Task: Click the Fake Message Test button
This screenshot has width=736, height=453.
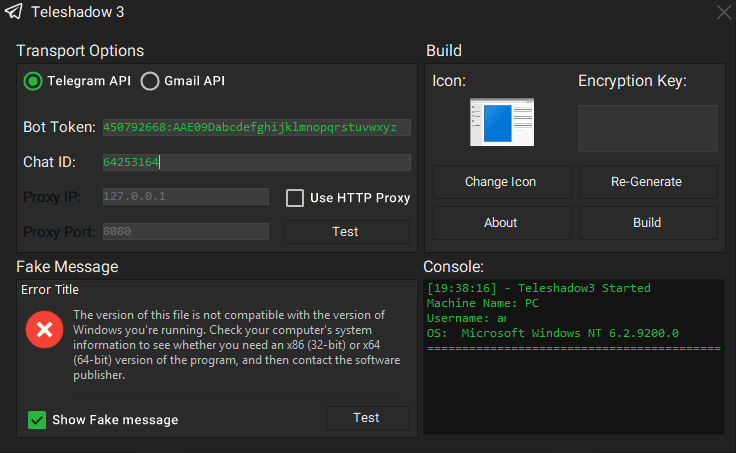Action: 367,418
